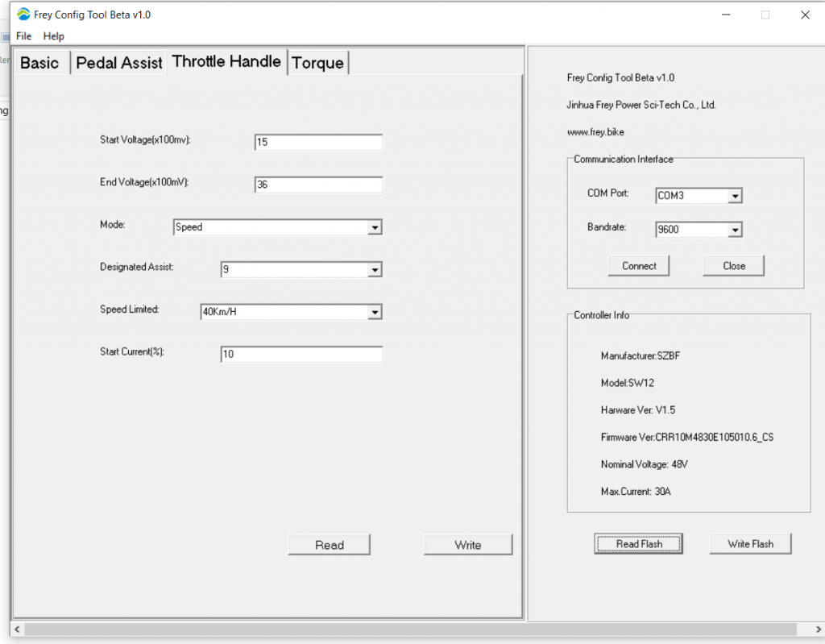The width and height of the screenshot is (825, 644).
Task: Open the COM Port dropdown showing COM3
Action: pos(736,195)
